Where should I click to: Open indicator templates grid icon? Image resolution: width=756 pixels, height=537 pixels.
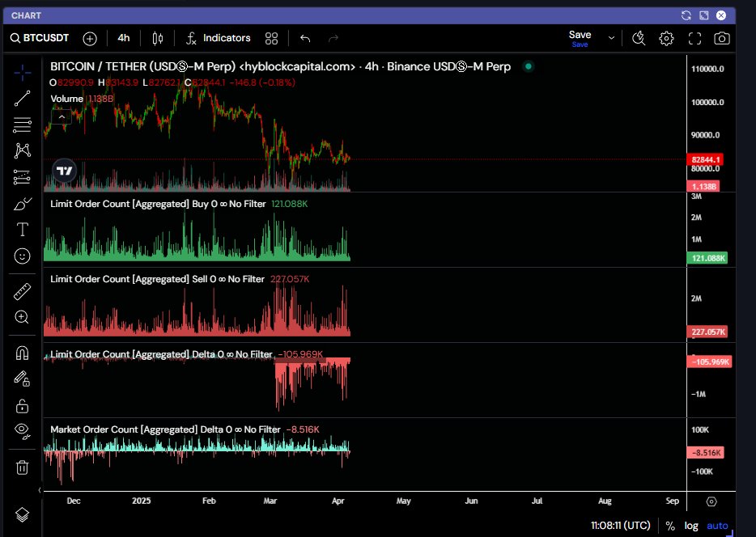pos(271,39)
